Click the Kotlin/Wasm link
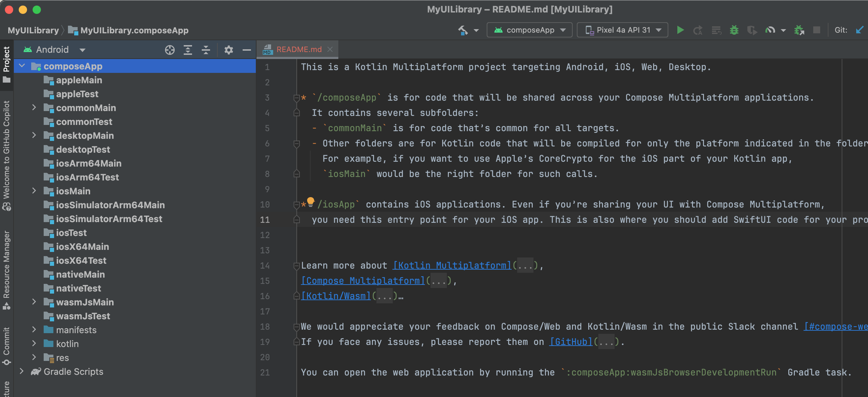This screenshot has width=868, height=397. pos(336,296)
